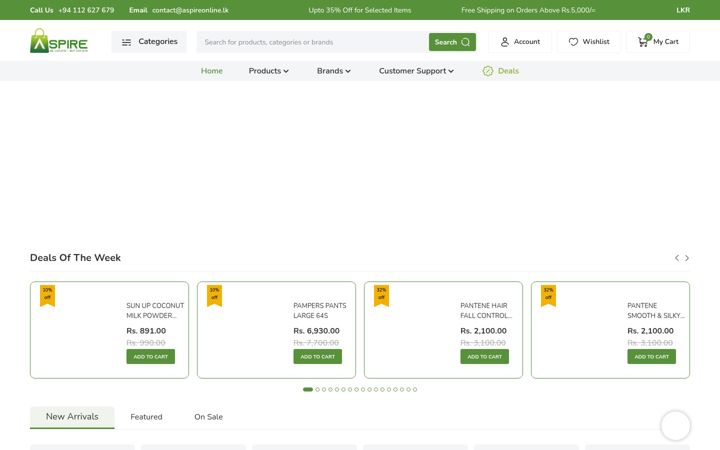Open Pampers Pants Large 64S product title

[x=320, y=310]
